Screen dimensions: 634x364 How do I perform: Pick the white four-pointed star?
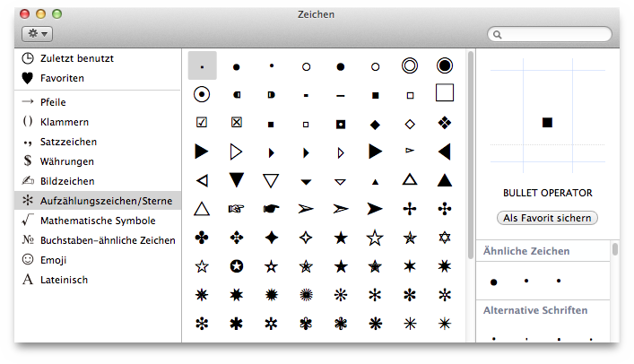click(x=306, y=238)
